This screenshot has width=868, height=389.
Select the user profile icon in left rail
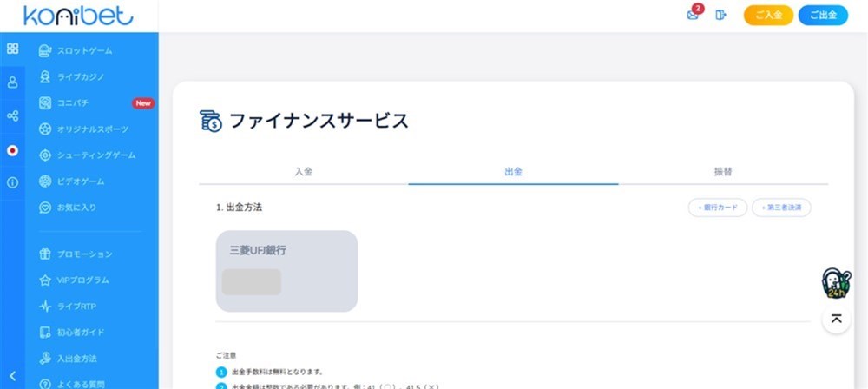tap(12, 82)
